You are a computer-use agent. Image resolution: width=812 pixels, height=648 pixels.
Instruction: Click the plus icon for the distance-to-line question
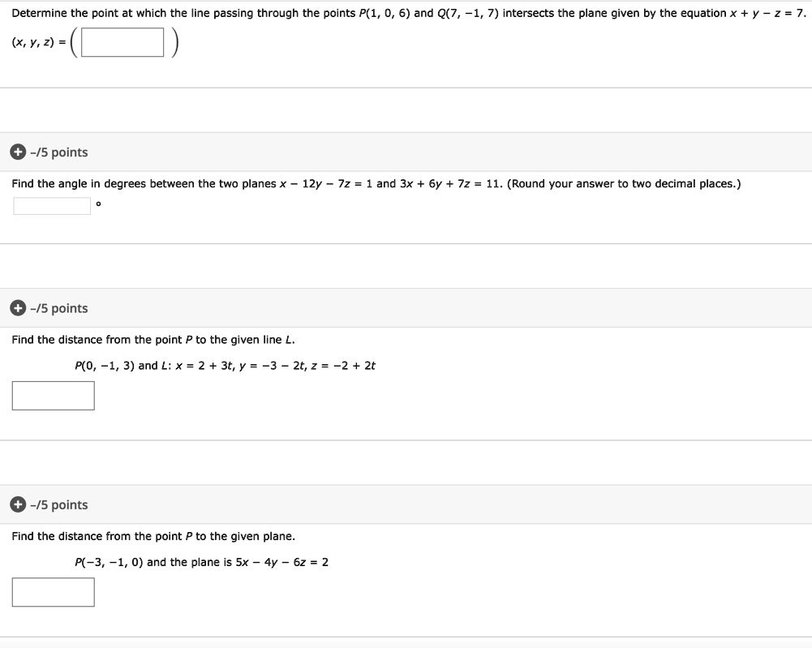point(17,307)
